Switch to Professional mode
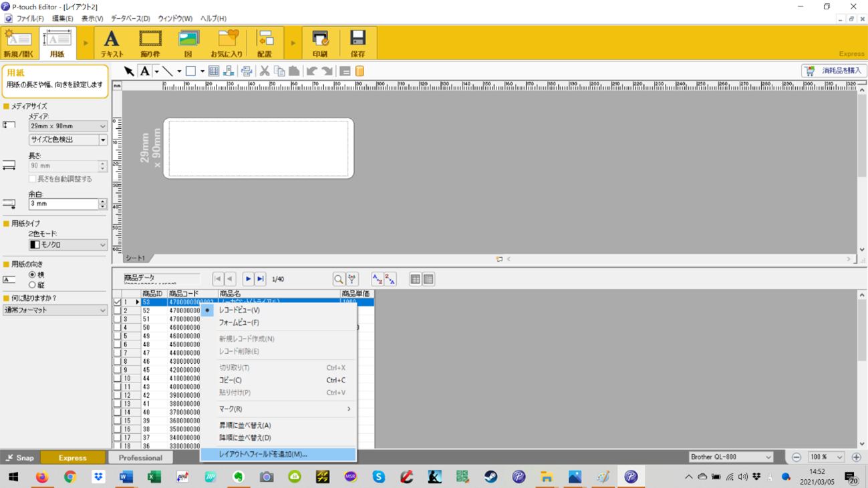Image resolution: width=868 pixels, height=488 pixels. (140, 458)
